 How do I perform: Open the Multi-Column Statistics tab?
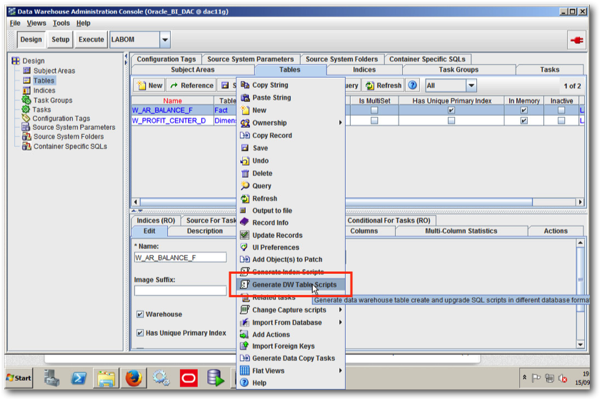pyautogui.click(x=461, y=231)
